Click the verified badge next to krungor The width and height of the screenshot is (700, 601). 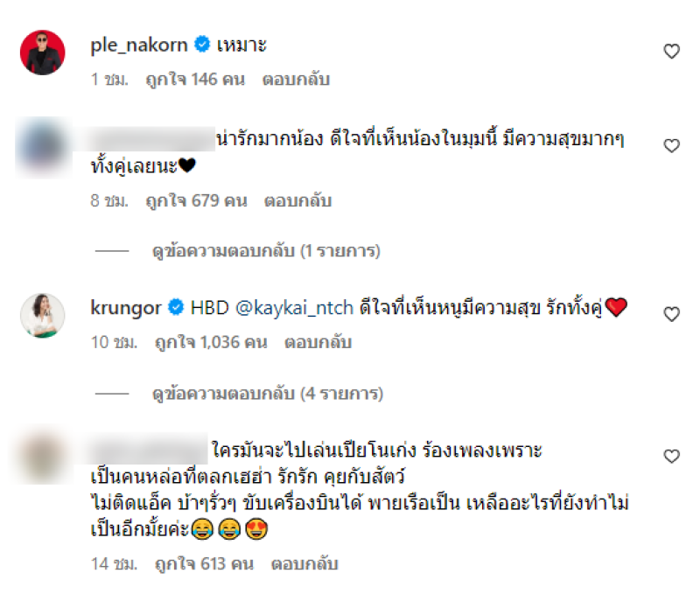pos(176,307)
